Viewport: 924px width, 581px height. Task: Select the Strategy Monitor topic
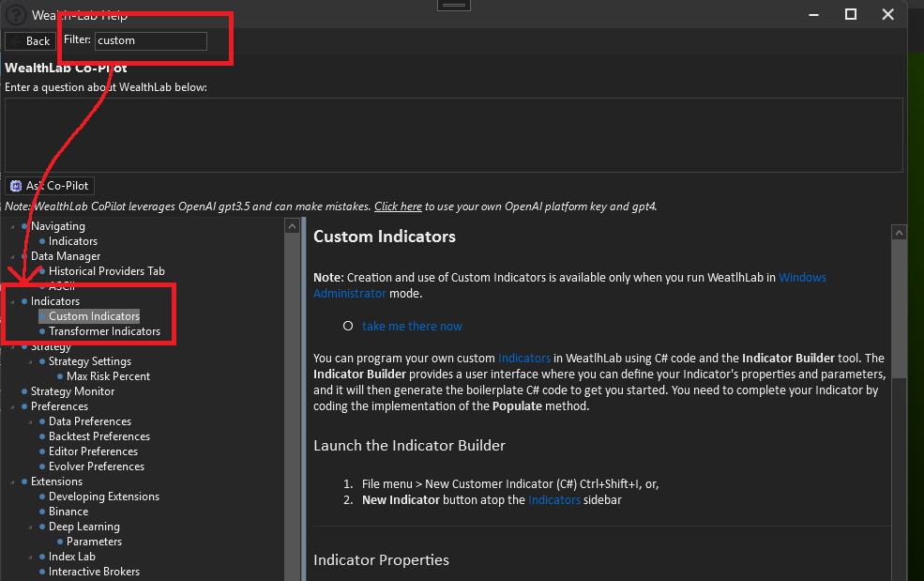pos(72,391)
